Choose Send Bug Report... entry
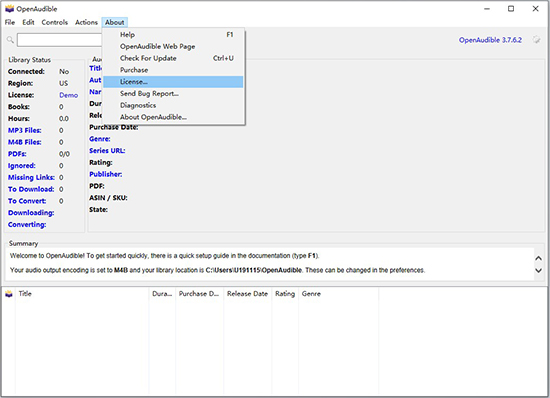 pyautogui.click(x=173, y=94)
